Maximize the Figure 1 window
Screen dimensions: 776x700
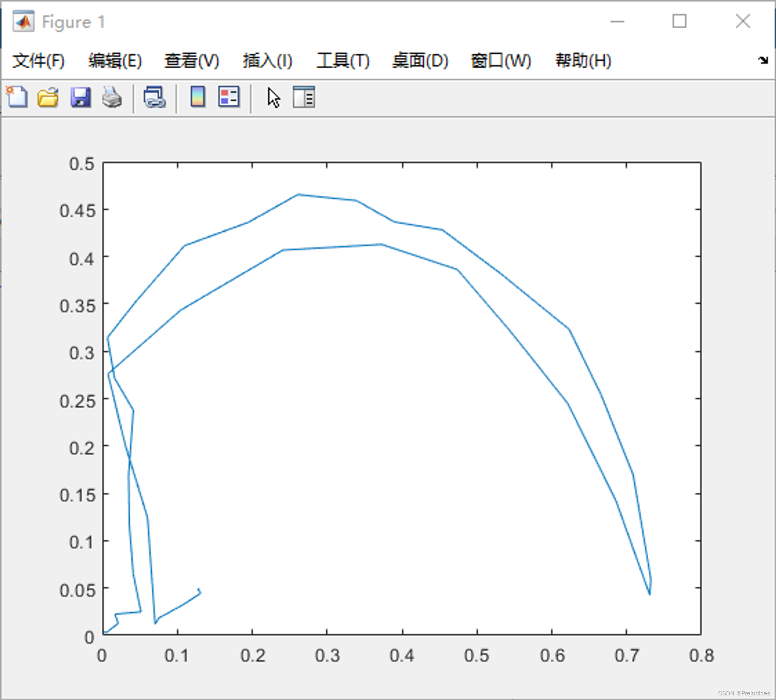pyautogui.click(x=679, y=21)
